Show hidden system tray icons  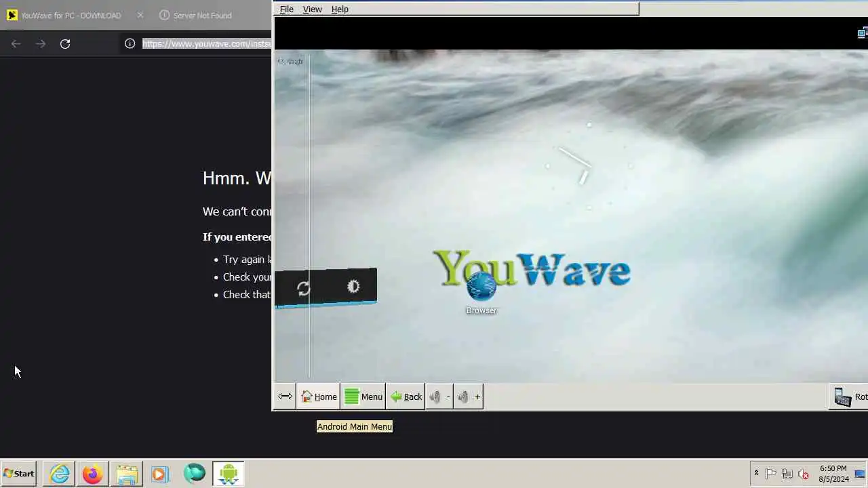tap(756, 474)
